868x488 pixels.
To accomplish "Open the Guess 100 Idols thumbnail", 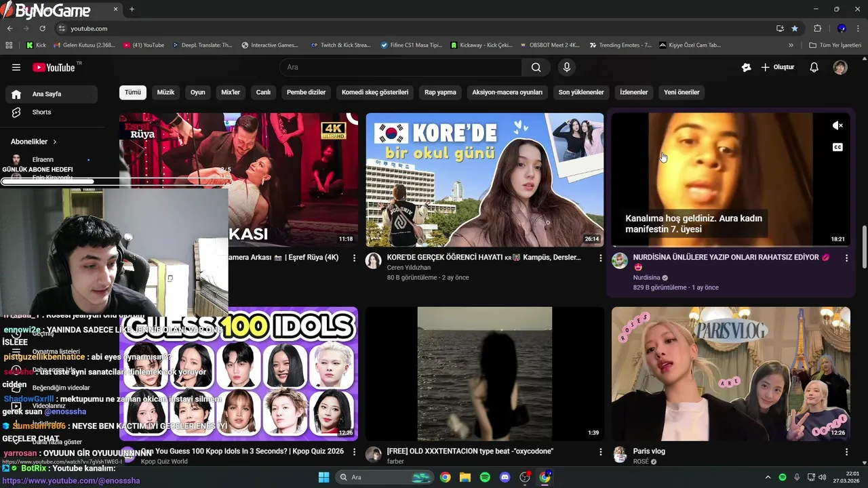I will tap(239, 373).
